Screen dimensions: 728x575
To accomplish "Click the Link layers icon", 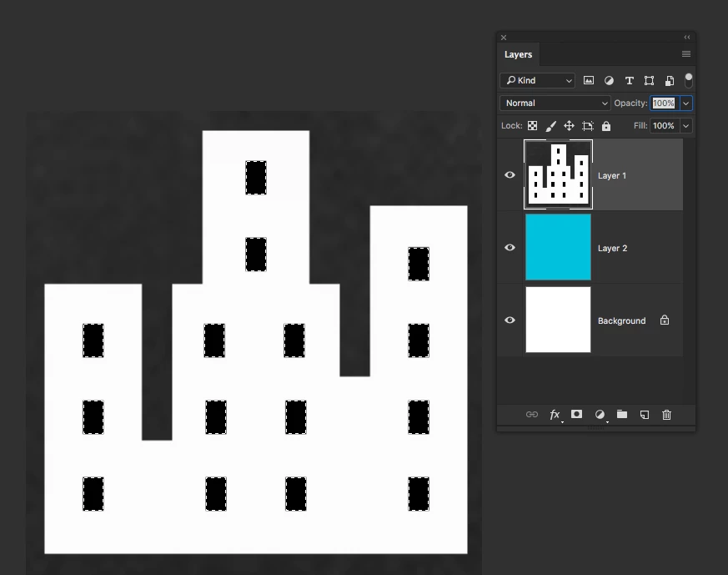I will coord(531,414).
